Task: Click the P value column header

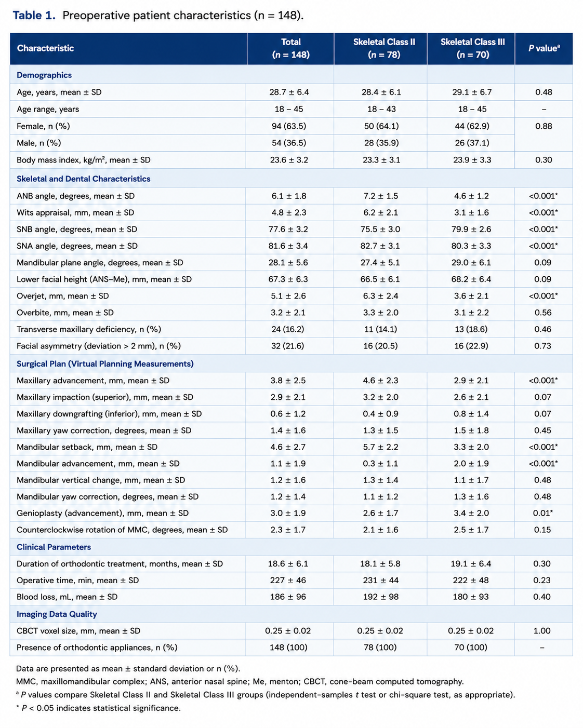Action: 544,48
